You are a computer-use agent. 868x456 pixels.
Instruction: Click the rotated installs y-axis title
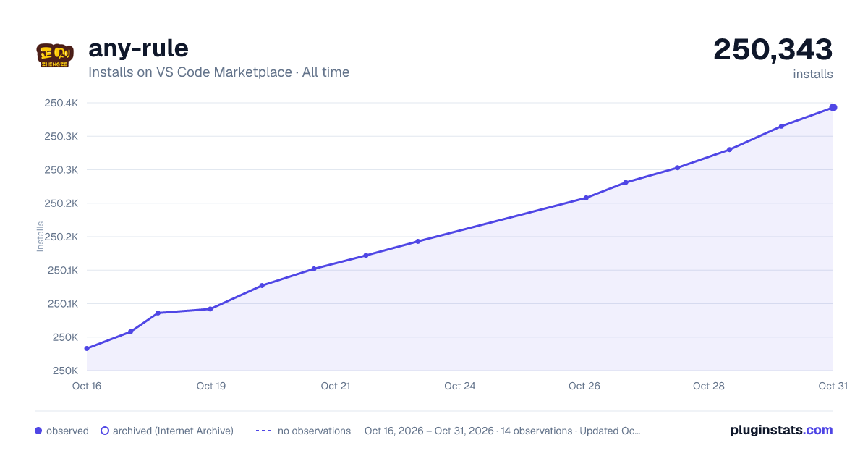point(41,237)
